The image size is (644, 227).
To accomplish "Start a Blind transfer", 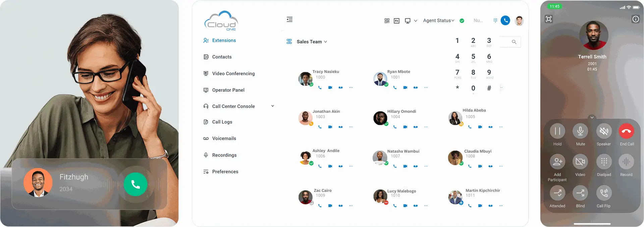I will [x=580, y=193].
